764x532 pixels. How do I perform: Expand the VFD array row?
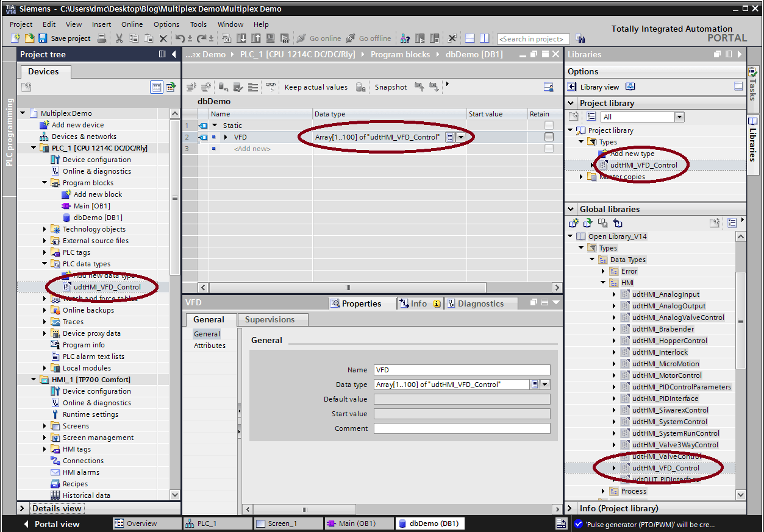click(x=226, y=137)
